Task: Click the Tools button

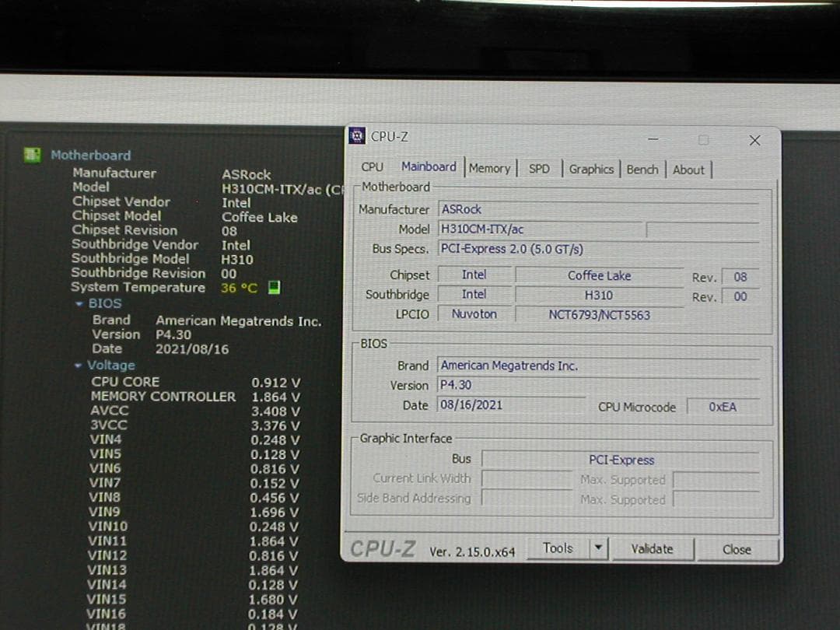Action: 557,548
